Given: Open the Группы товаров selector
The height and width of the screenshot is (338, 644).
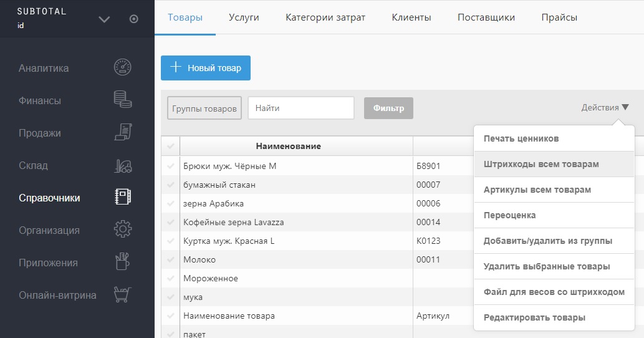Looking at the screenshot, I should 204,109.
